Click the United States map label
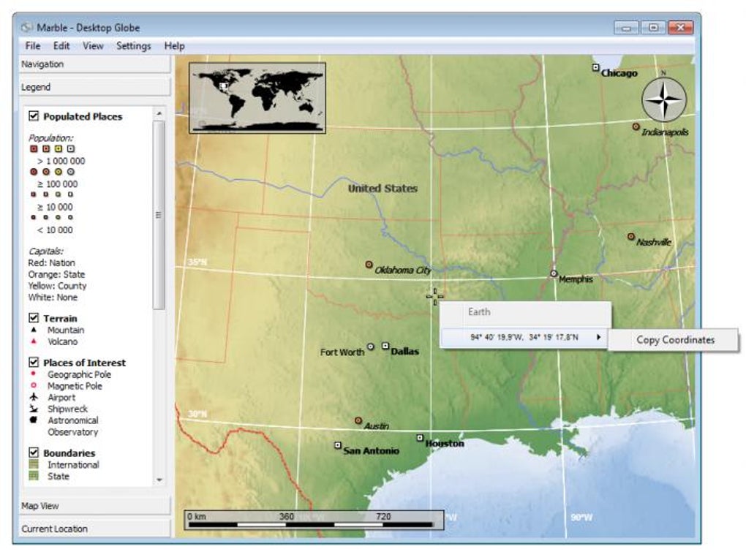Viewport: 746px width, 560px height. 383,189
